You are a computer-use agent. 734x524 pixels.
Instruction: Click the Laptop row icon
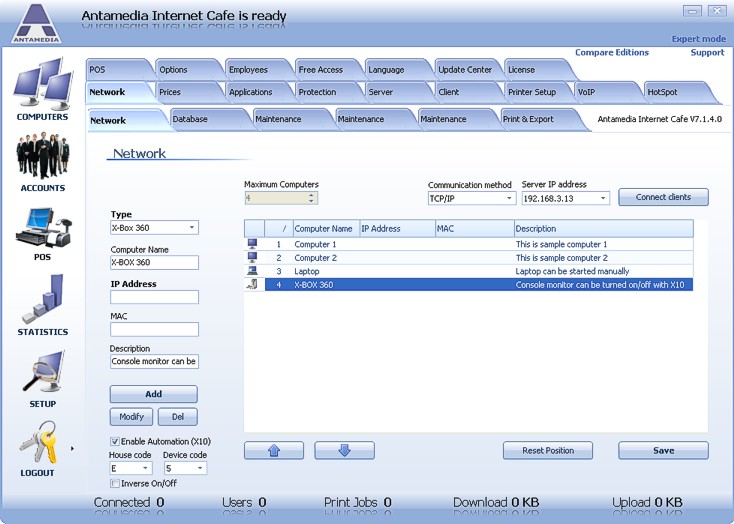point(253,271)
